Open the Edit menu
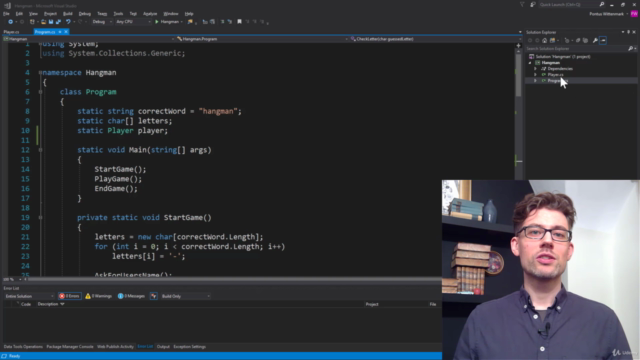The image size is (640, 360). pos(19,14)
